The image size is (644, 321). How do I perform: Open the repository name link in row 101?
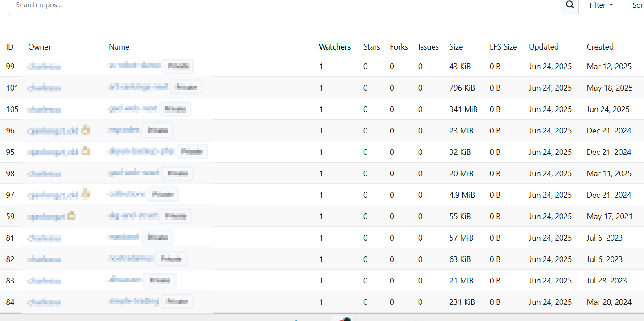pyautogui.click(x=138, y=87)
